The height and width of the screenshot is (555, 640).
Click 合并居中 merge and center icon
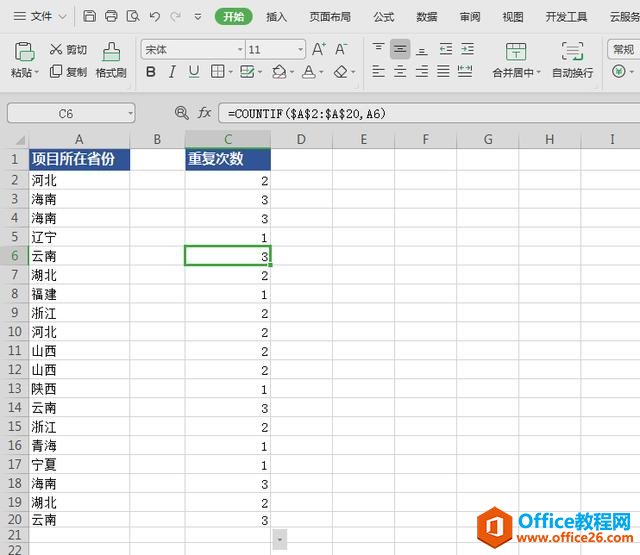tap(516, 51)
